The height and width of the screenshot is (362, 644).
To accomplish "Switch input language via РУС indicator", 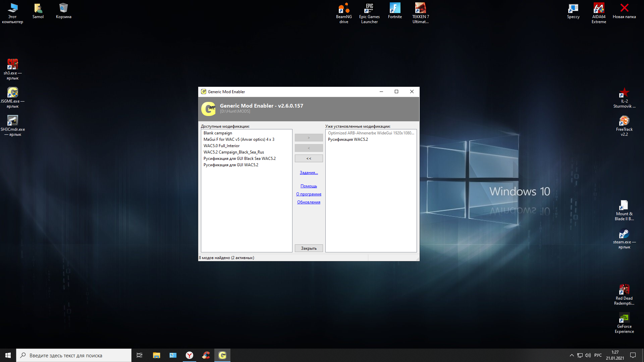I will coord(598,355).
